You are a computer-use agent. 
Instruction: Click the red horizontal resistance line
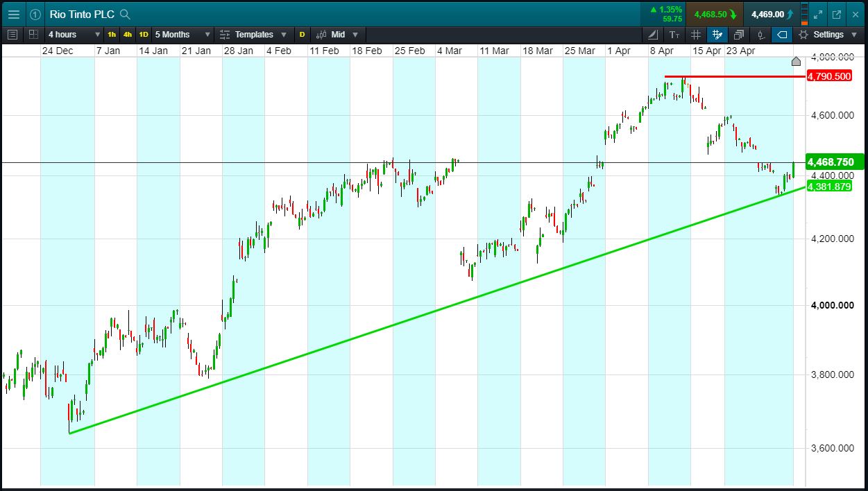coord(734,76)
